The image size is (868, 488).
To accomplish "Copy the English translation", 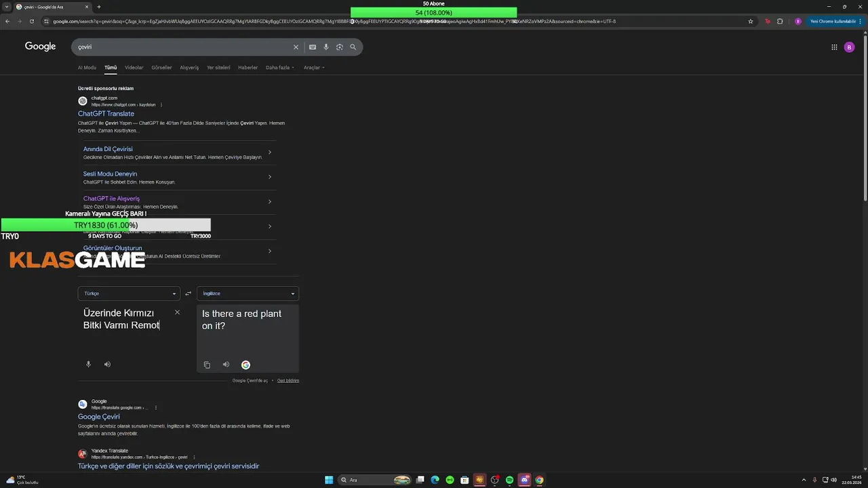I will [x=207, y=365].
